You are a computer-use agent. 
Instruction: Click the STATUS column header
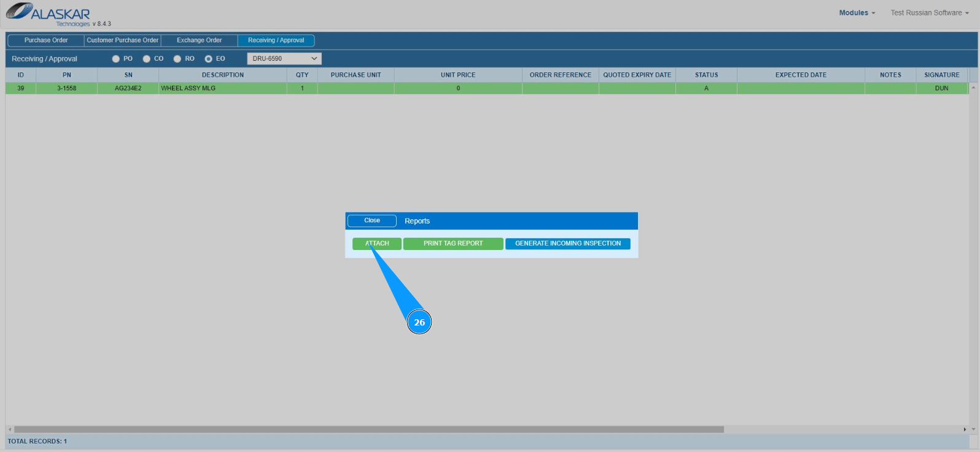(707, 75)
